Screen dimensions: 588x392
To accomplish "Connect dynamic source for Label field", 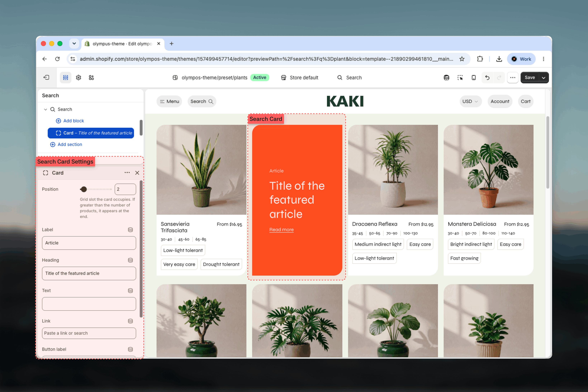I will [x=130, y=230].
